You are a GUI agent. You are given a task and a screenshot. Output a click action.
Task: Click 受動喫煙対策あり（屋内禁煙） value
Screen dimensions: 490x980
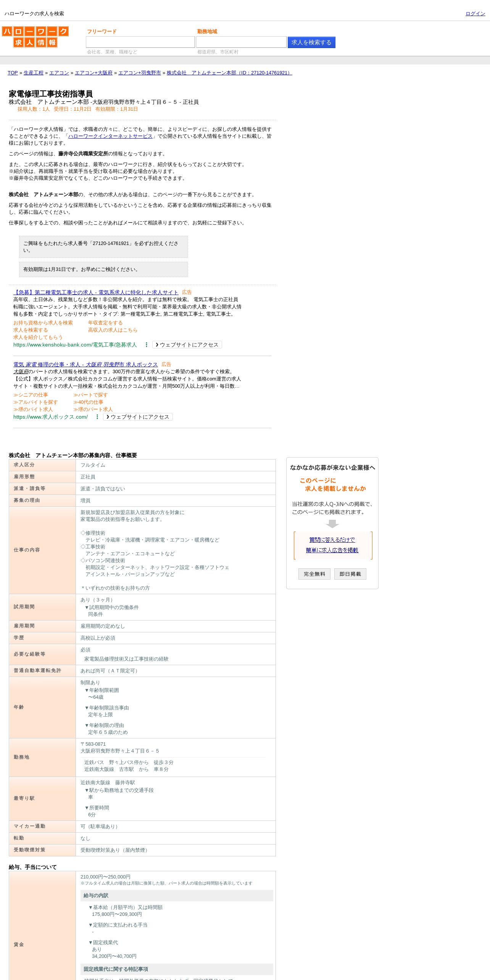coord(115,850)
